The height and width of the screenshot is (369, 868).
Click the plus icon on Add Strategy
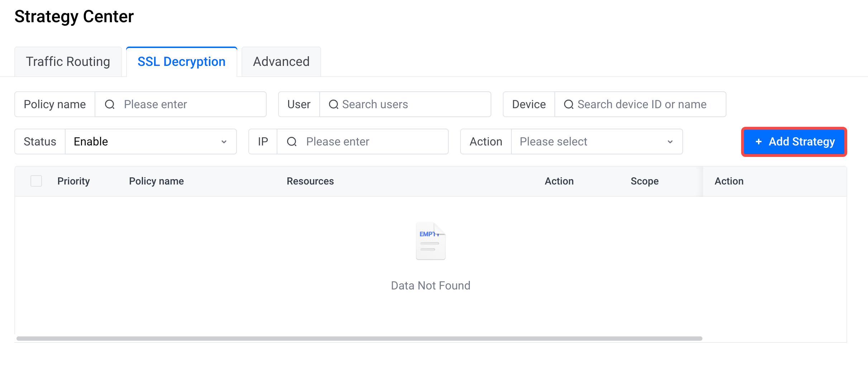[758, 142]
